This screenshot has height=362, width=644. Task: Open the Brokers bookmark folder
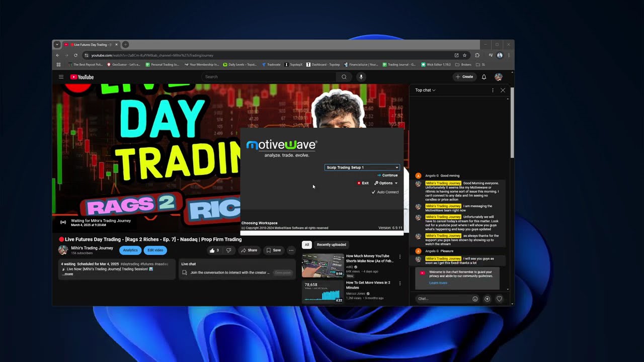coord(463,64)
